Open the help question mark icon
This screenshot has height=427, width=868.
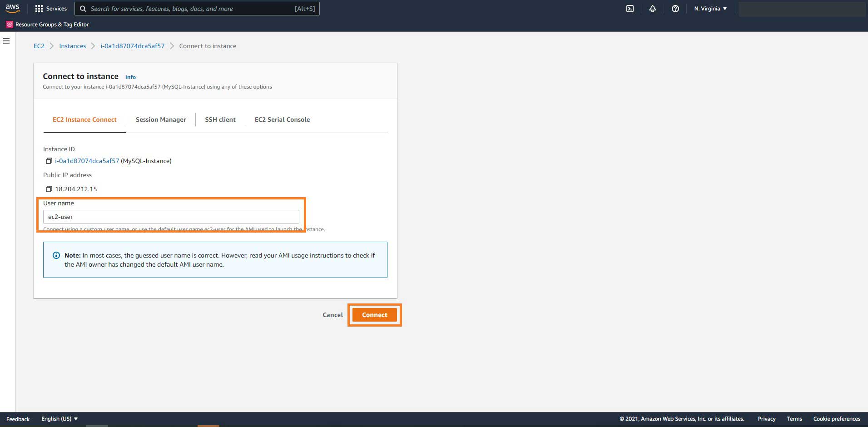point(675,9)
